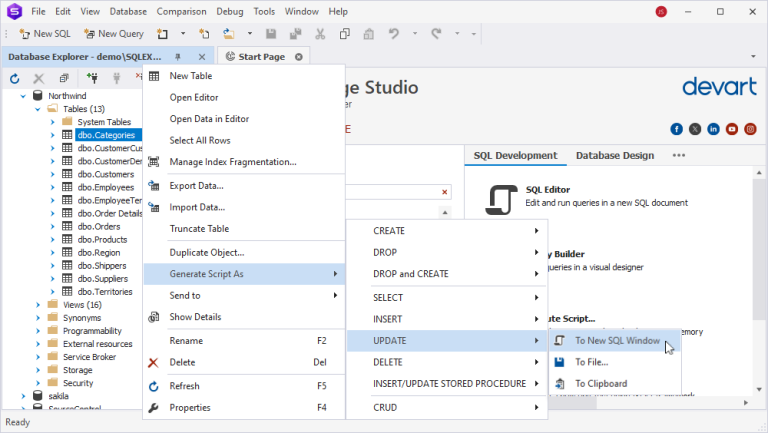The image size is (768, 433).
Task: Open the SELECT script submenu
Action: (x=447, y=298)
